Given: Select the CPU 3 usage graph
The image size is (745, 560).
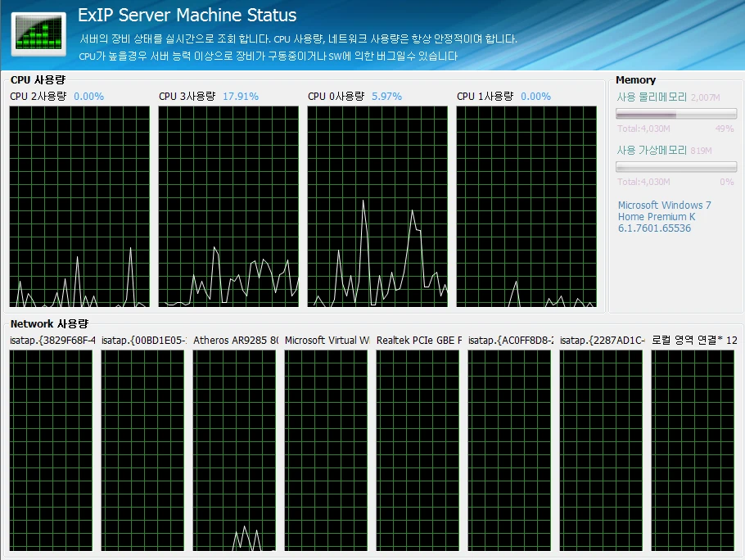Looking at the screenshot, I should 228,206.
